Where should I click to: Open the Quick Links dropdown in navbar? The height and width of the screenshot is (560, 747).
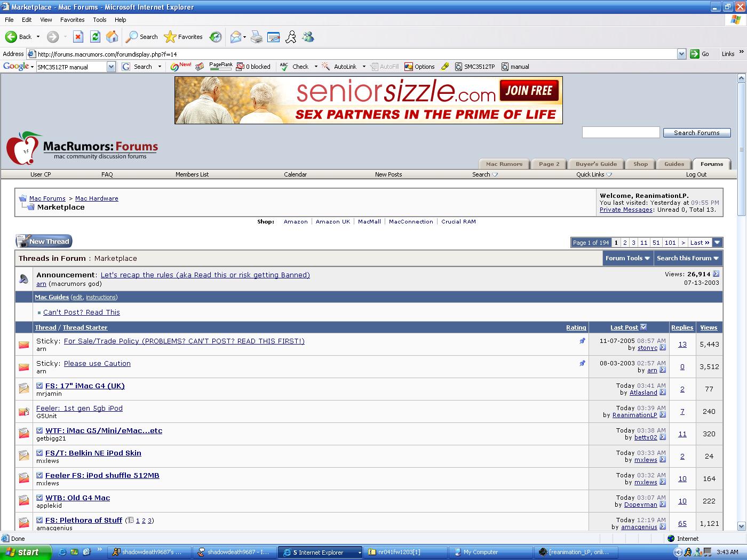point(594,174)
